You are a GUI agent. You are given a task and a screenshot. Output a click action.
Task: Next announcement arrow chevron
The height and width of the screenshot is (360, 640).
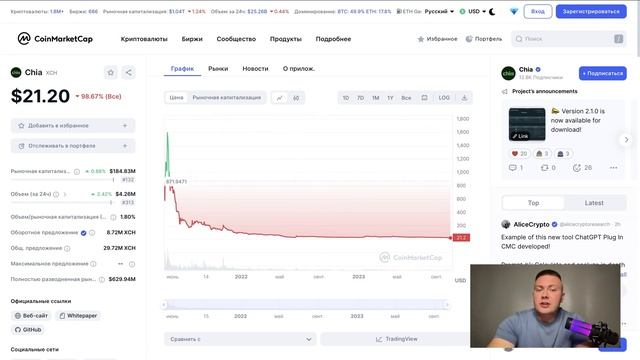(x=626, y=140)
